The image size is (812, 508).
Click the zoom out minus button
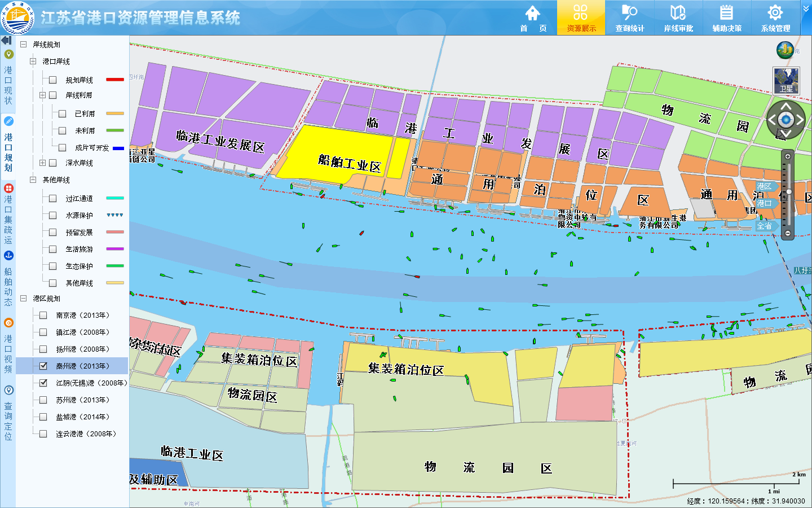click(x=788, y=233)
